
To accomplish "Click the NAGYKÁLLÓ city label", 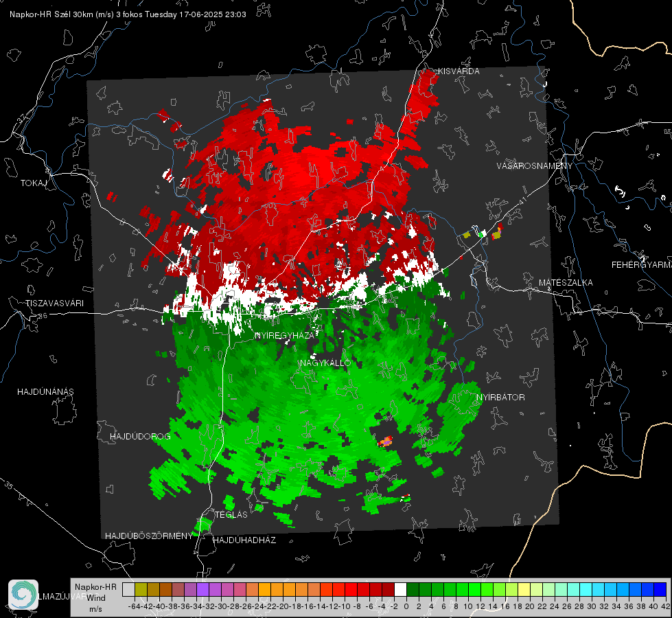I will tap(325, 363).
